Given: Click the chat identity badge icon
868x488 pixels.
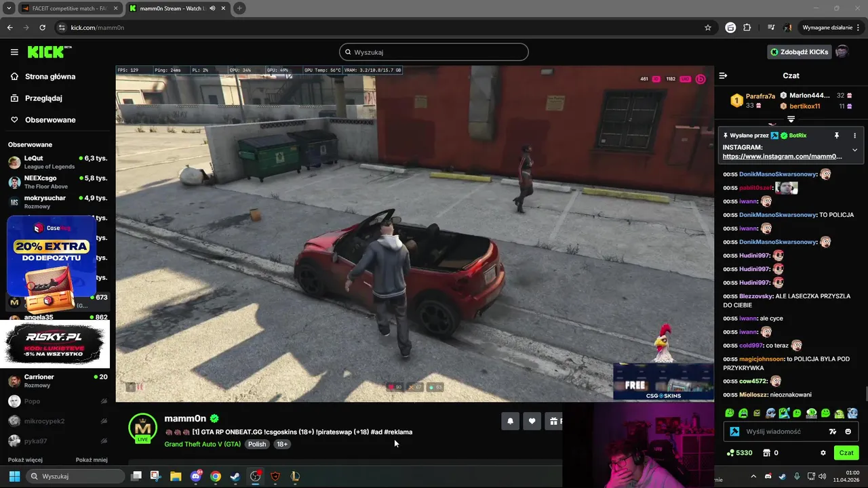Looking at the screenshot, I should (734, 432).
